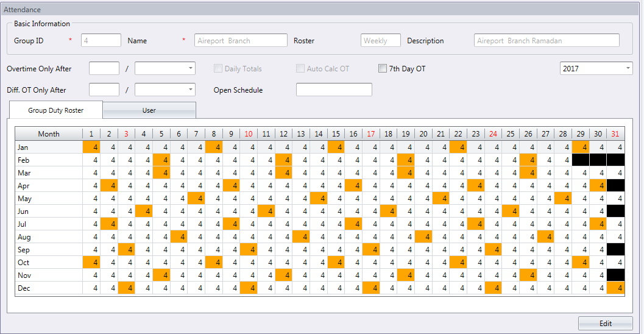The height and width of the screenshot is (334, 644).
Task: Select the black Sep day 31 cell
Action: click(615, 249)
